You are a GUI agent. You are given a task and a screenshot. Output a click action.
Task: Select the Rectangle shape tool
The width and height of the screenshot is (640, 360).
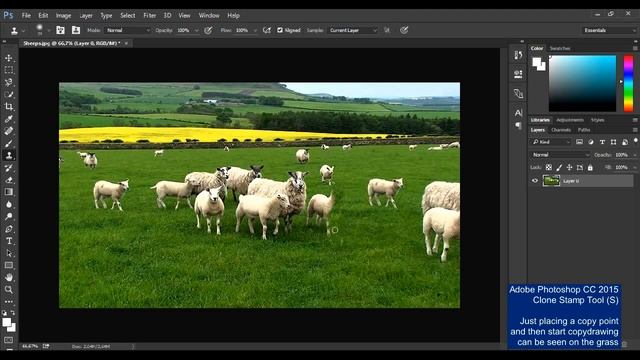[9, 265]
